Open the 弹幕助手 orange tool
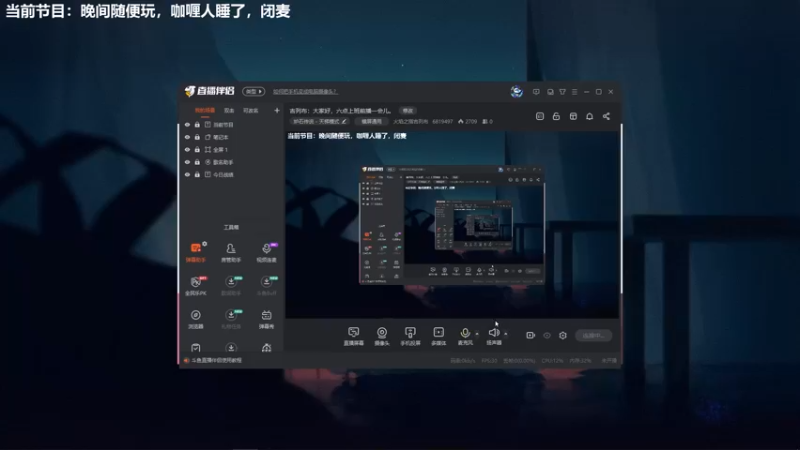Image resolution: width=800 pixels, height=450 pixels. point(195,252)
